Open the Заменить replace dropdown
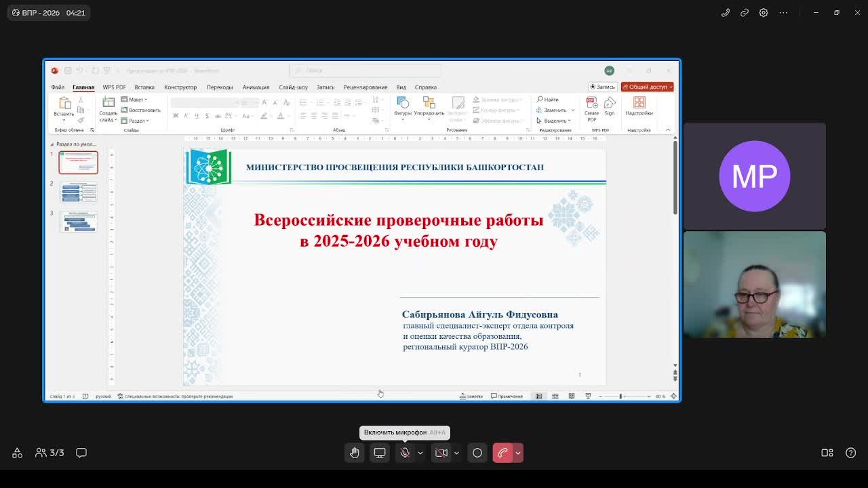This screenshot has width=868, height=488. [x=555, y=110]
